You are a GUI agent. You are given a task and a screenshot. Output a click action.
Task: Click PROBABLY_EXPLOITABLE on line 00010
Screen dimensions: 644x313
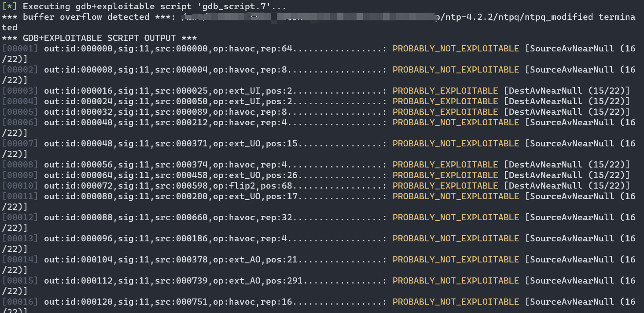click(445, 186)
